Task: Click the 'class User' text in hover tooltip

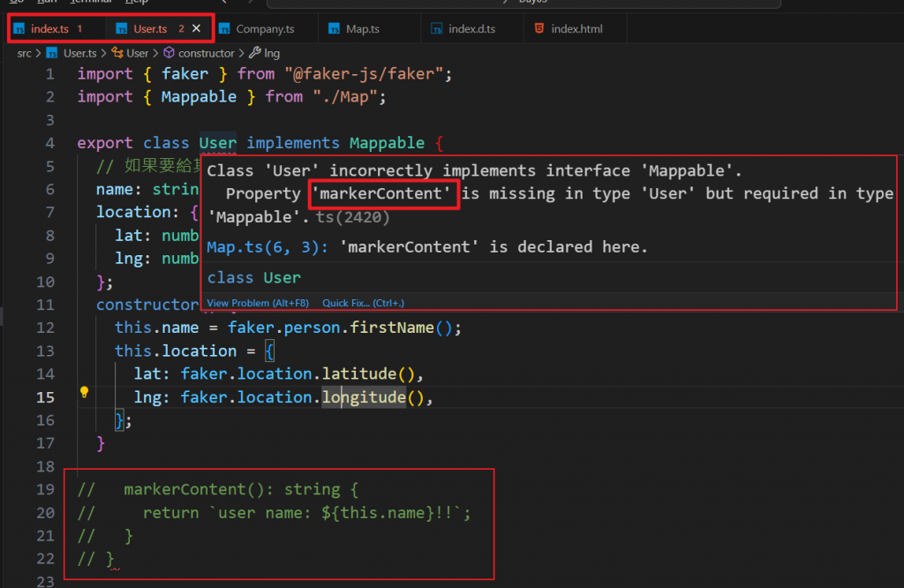Action: 253,278
